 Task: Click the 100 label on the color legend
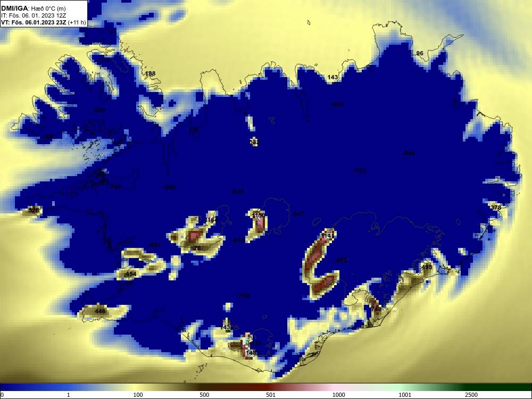point(138,395)
